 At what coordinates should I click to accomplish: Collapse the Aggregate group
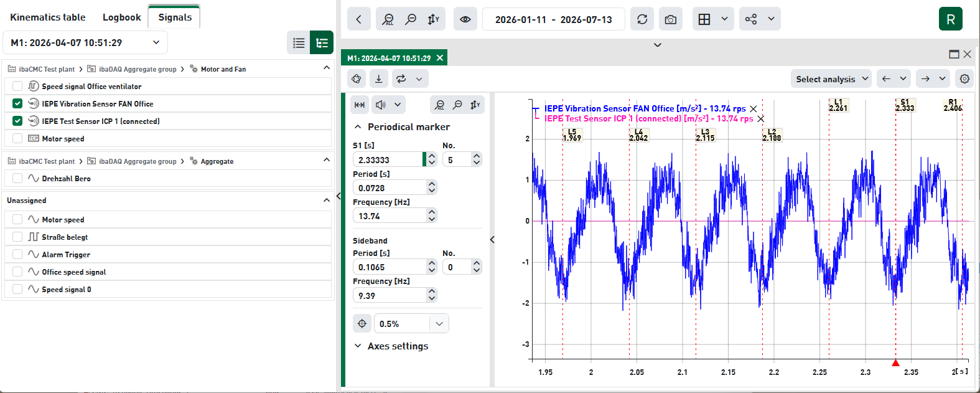click(327, 160)
